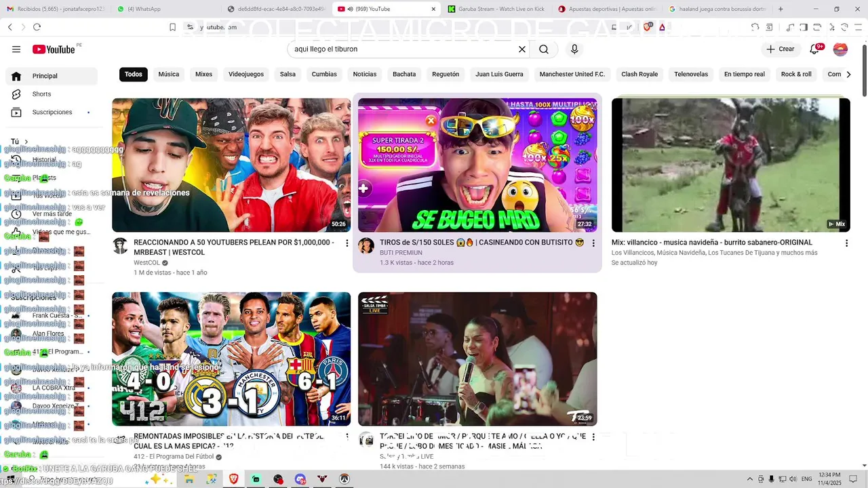868x488 pixels.
Task: Clear the search box with the X
Action: 522,49
